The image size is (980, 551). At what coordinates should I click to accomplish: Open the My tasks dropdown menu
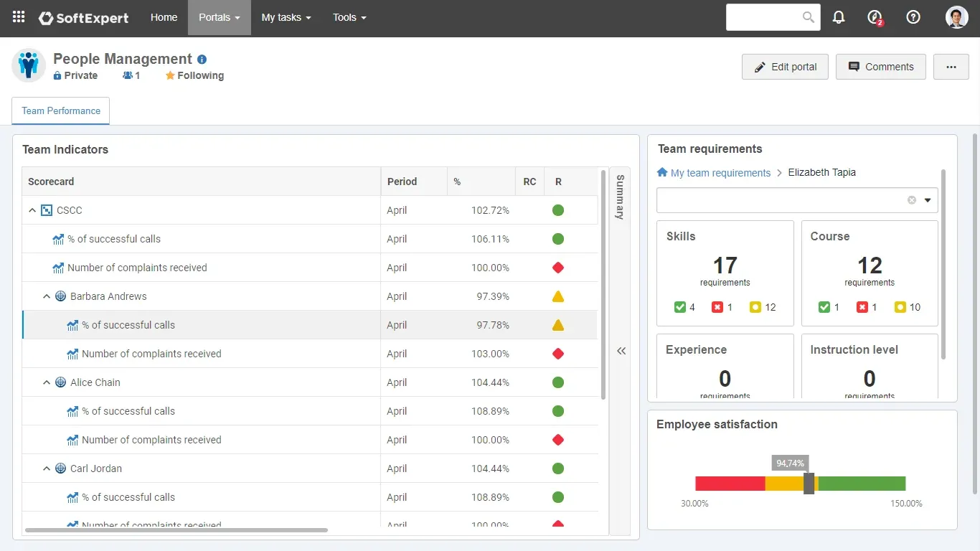[286, 17]
